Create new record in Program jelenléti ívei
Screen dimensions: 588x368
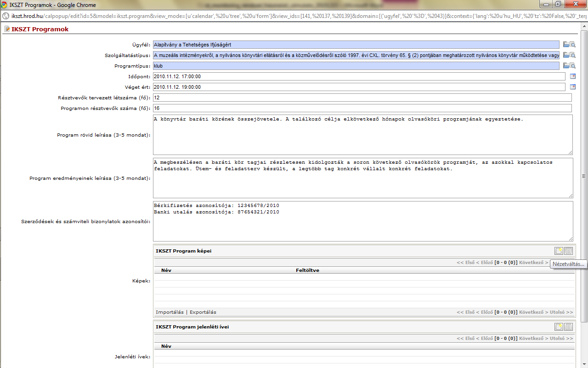[x=559, y=327]
